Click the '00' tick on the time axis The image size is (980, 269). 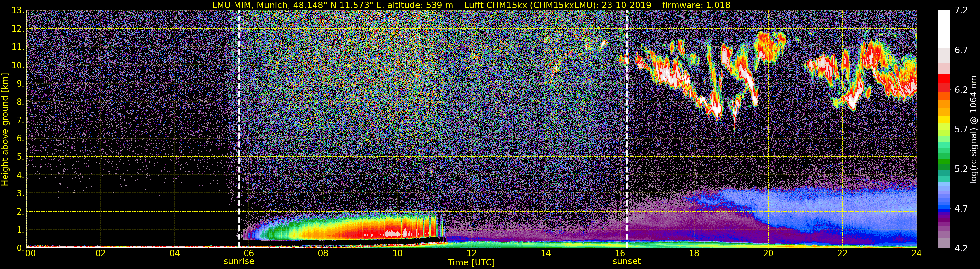(x=31, y=253)
